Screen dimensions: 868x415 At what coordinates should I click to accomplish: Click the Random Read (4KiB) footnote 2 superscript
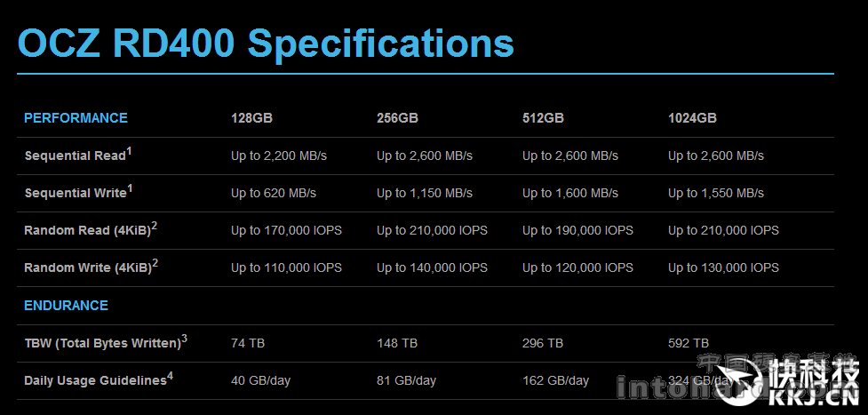pyautogui.click(x=155, y=226)
